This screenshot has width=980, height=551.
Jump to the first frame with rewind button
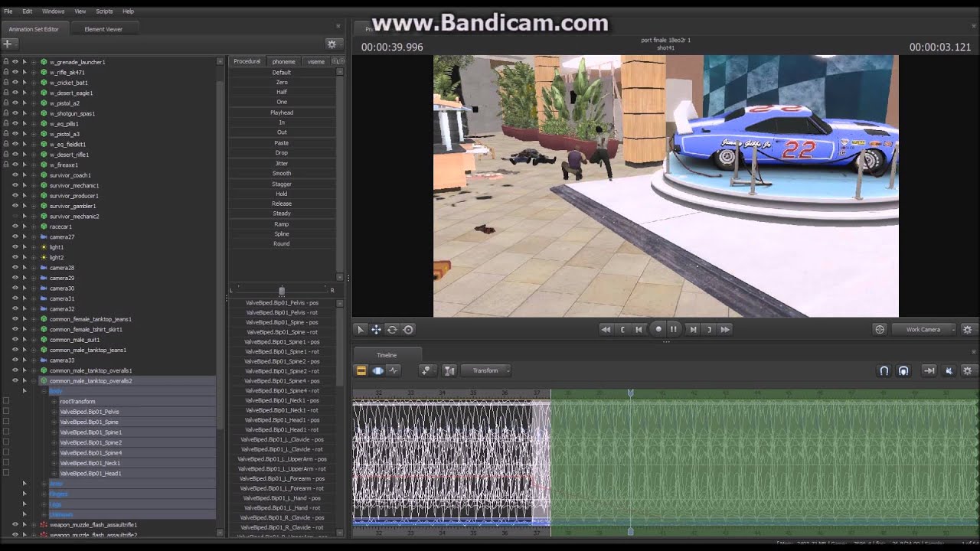(606, 330)
